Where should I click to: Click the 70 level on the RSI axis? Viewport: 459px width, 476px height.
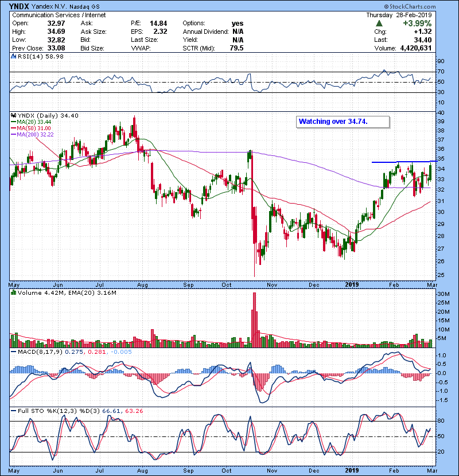(x=441, y=72)
